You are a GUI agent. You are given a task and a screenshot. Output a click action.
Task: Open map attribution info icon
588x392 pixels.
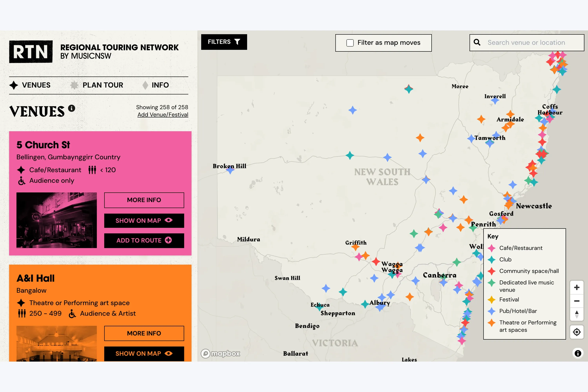pos(578,354)
